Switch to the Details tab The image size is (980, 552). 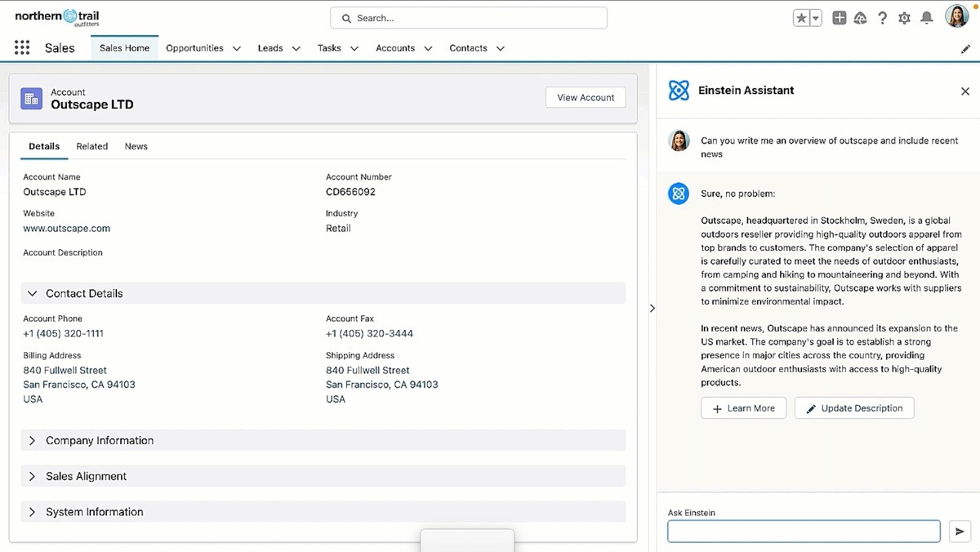click(x=44, y=146)
